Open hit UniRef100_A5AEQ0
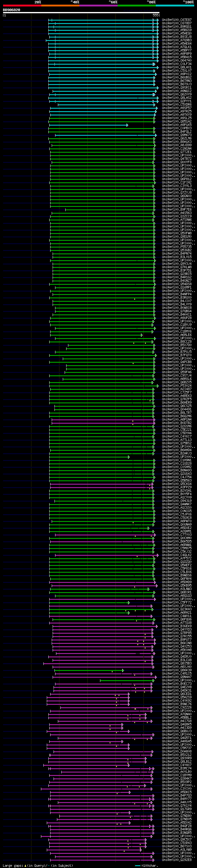The height and width of the screenshot is (868, 197). (x=177, y=33)
